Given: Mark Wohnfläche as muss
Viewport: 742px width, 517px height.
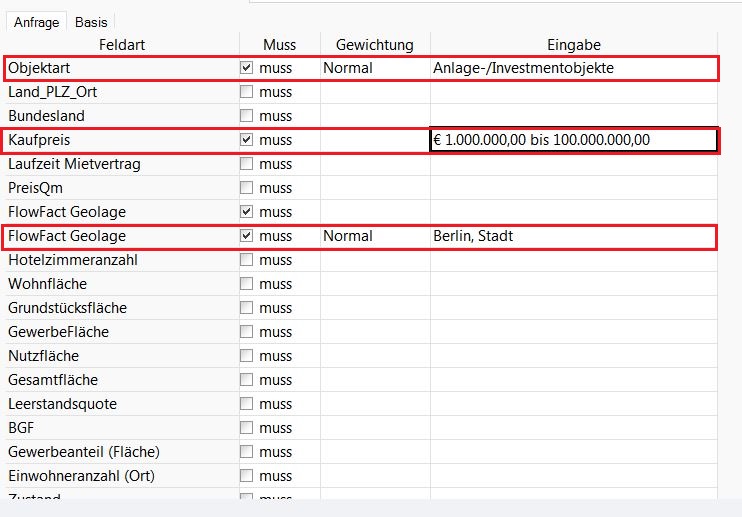Looking at the screenshot, I should point(247,284).
